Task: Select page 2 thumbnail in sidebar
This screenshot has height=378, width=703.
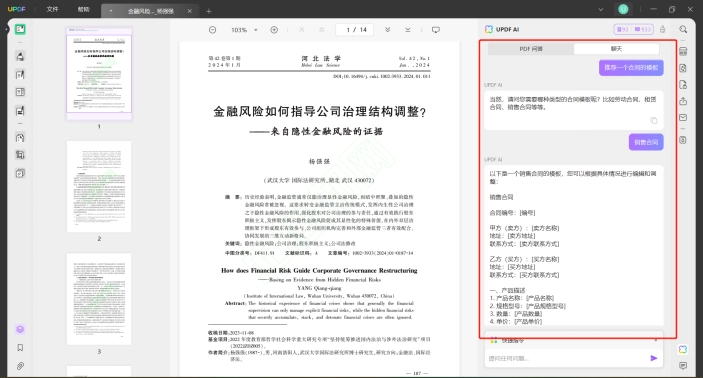Action: pyautogui.click(x=99, y=187)
